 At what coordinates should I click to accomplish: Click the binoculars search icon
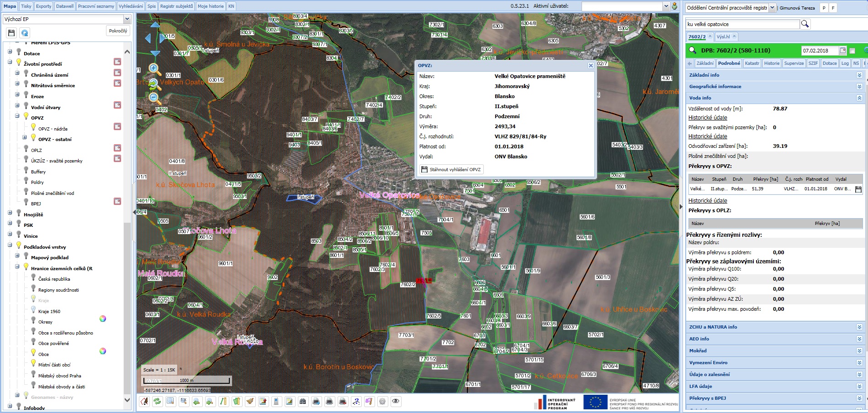pyautogui.click(x=303, y=402)
